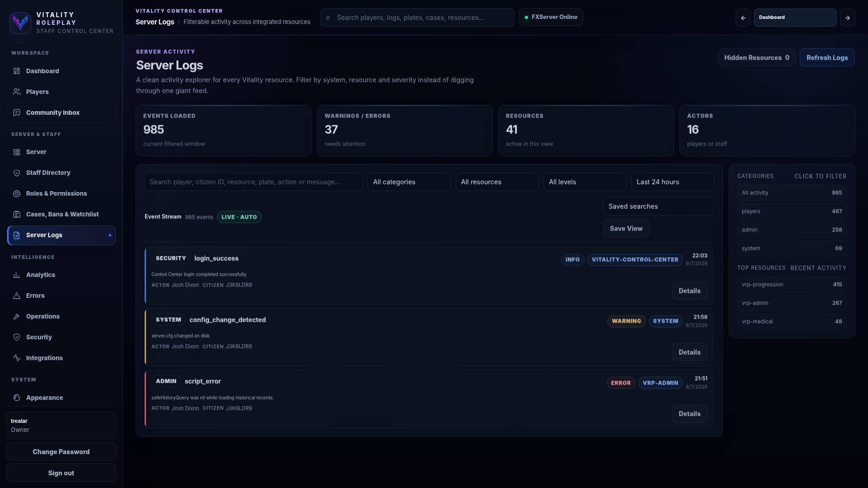
Task: Expand the Last 24 hours dropdown
Action: 673,182
